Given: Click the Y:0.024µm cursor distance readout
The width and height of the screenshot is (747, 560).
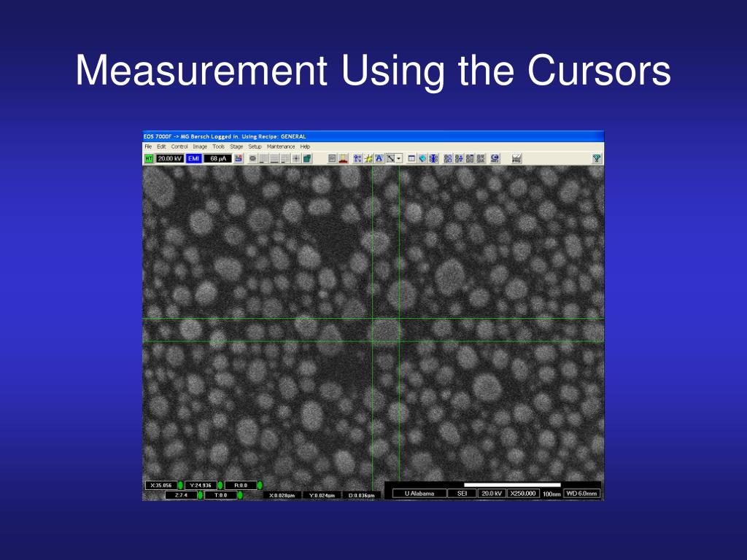Looking at the screenshot, I should (322, 495).
